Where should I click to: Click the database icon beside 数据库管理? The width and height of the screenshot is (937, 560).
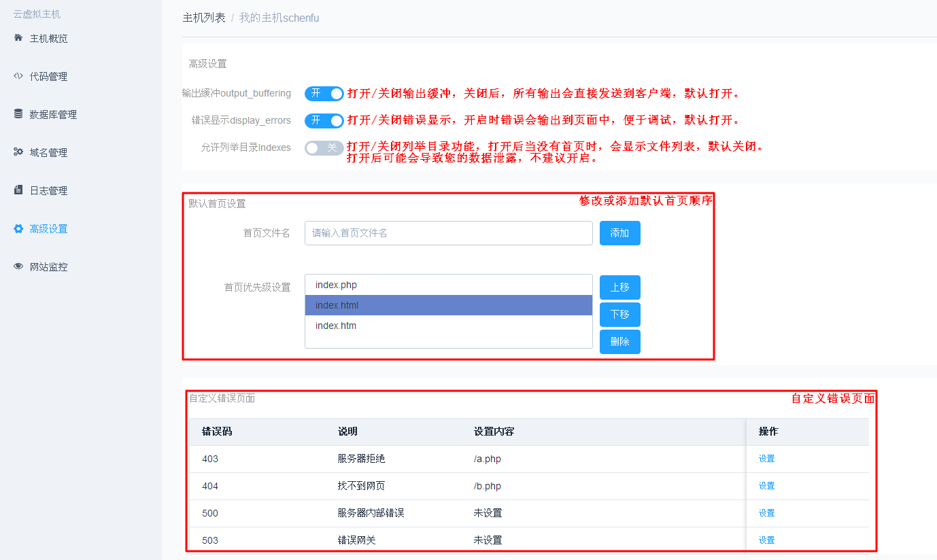coord(18,114)
